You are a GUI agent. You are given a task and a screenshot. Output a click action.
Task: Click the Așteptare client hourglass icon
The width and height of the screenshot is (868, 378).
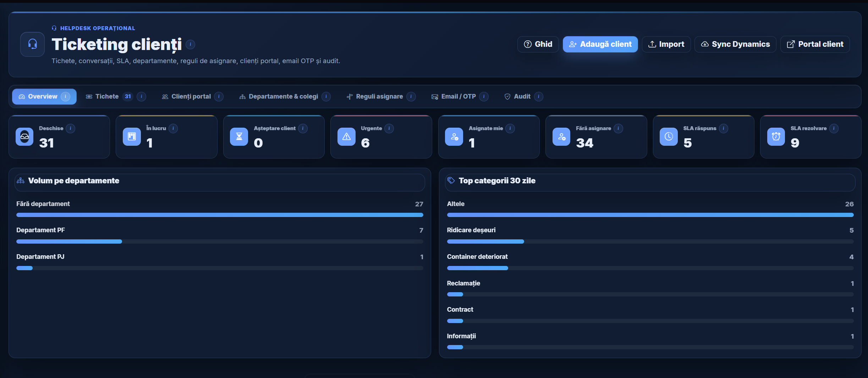(x=239, y=137)
